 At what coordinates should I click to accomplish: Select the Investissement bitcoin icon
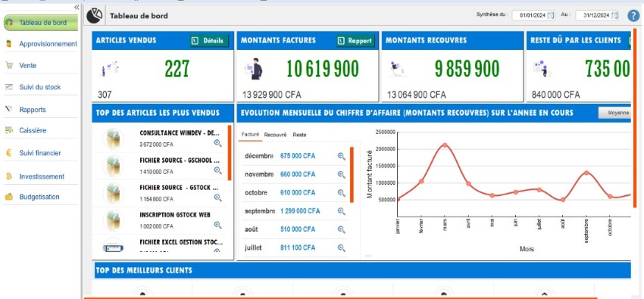coord(9,176)
